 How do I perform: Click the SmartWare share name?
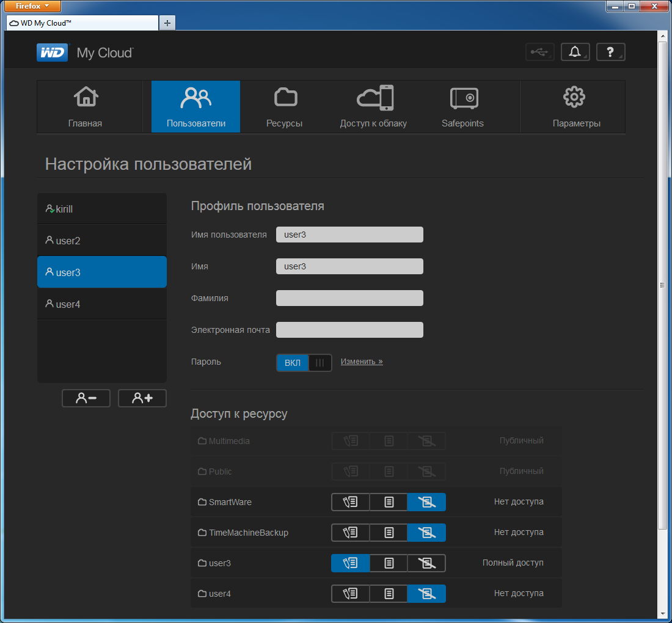click(x=230, y=502)
